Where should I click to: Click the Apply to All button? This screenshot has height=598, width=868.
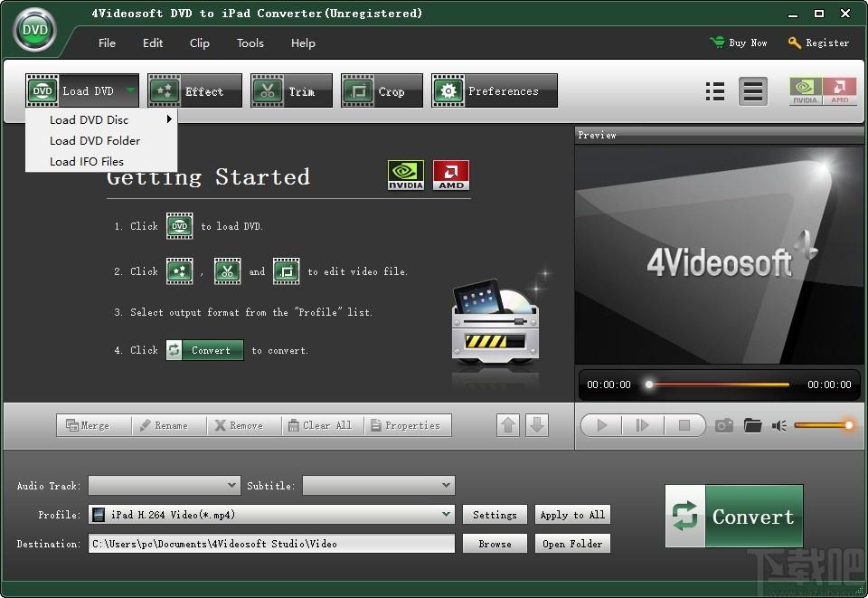point(572,515)
